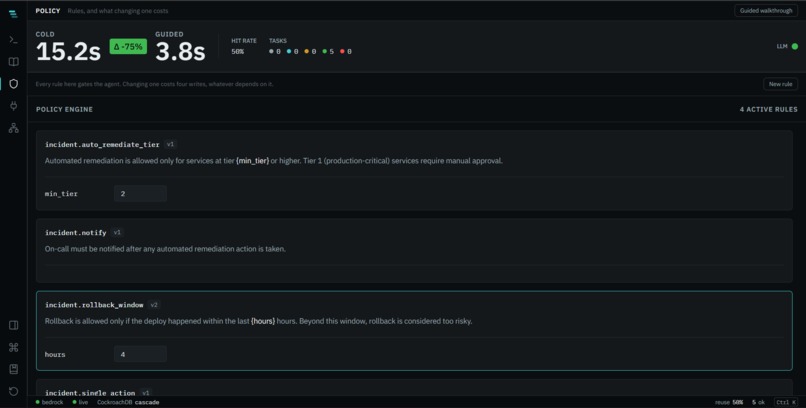Open the book sidebar icon
806x408 pixels.
(x=13, y=62)
